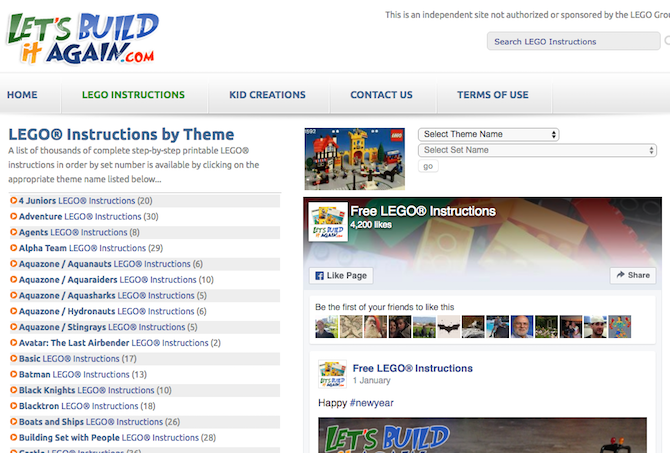Open Alpha Team LEGO Instructions link
Image resolution: width=670 pixels, height=453 pixels.
pyautogui.click(x=91, y=248)
